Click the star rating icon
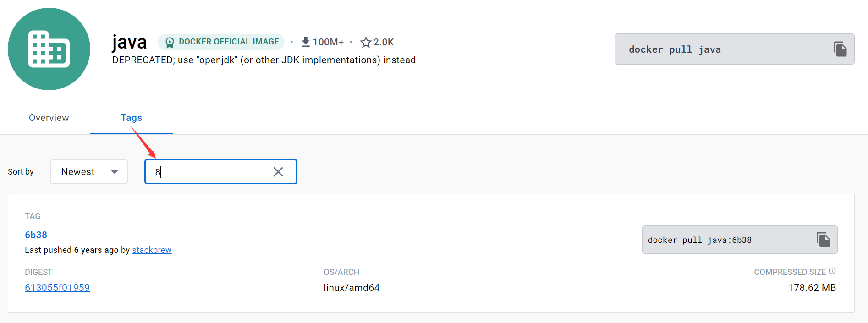The width and height of the screenshot is (868, 323). tap(366, 42)
